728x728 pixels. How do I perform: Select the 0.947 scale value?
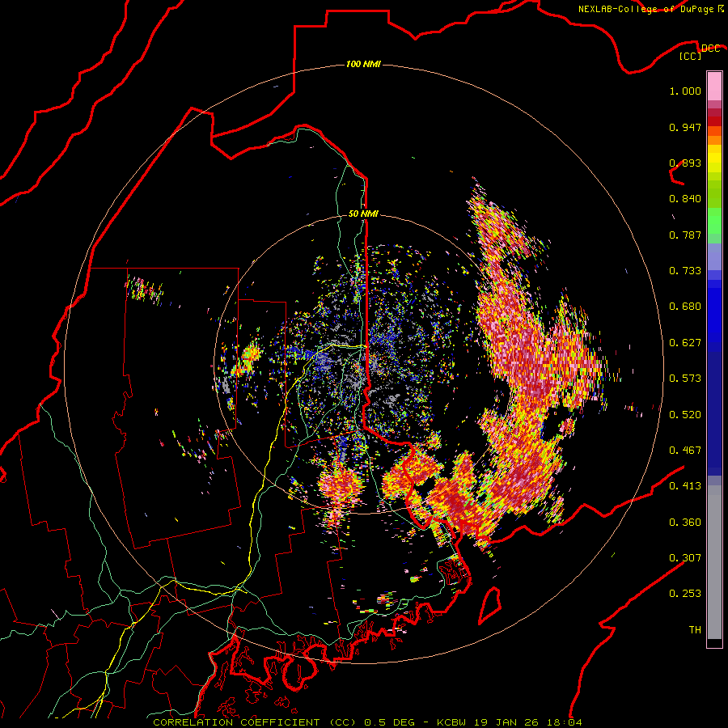tap(685, 127)
